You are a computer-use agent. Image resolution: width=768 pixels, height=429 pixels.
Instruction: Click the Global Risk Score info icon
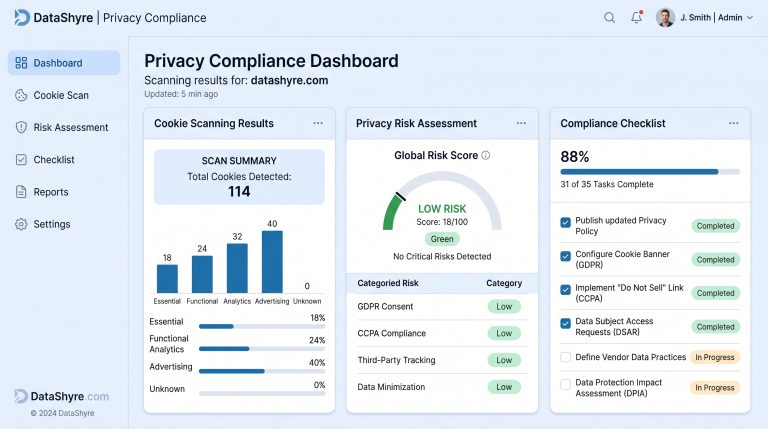point(485,155)
